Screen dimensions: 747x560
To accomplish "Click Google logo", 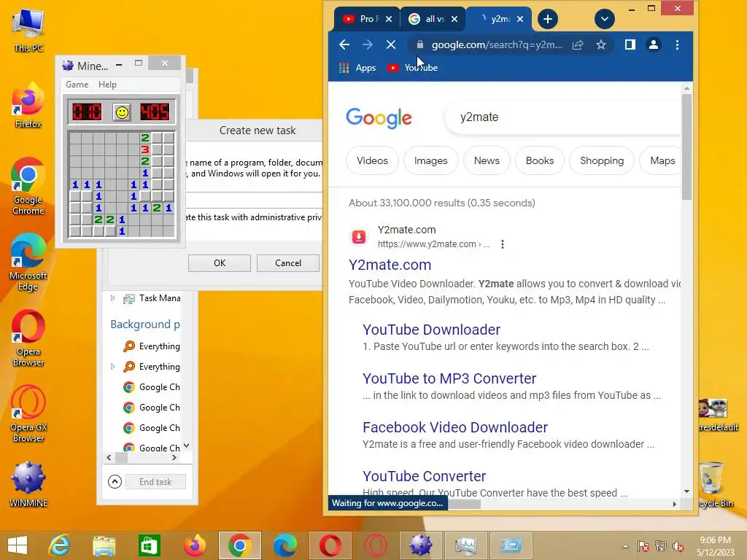I will tap(379, 117).
